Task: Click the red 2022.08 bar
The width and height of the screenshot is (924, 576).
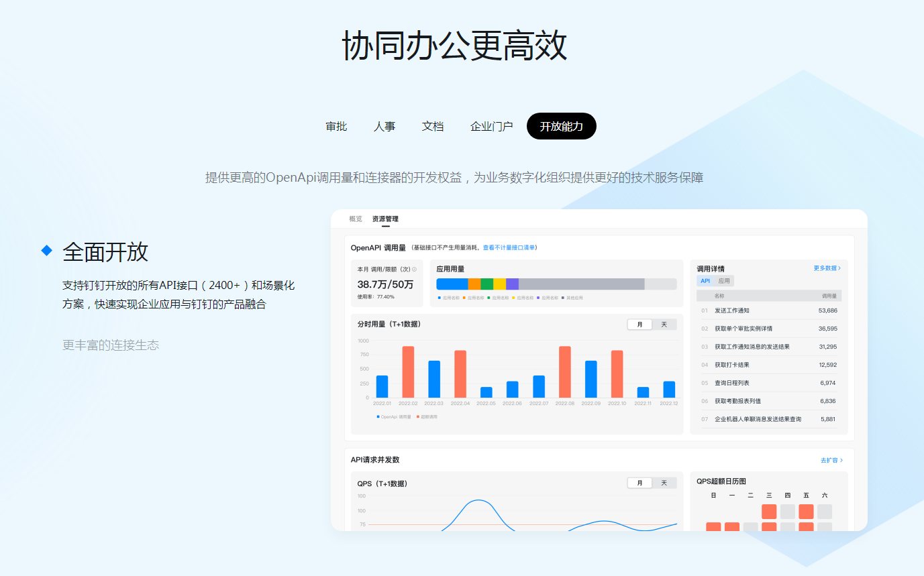Action: coord(565,372)
